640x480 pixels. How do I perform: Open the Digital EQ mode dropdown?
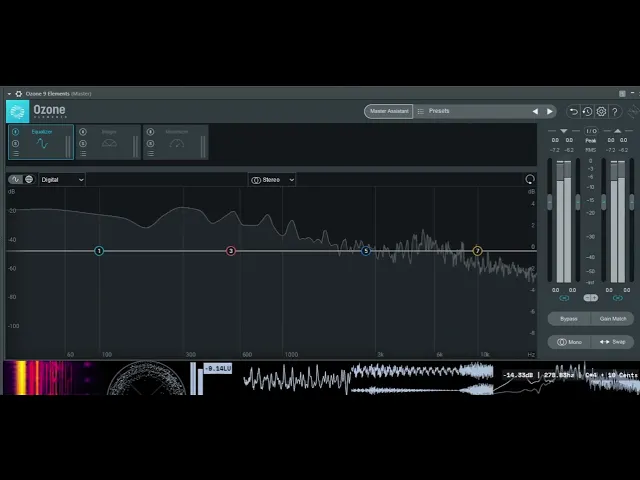coord(62,180)
